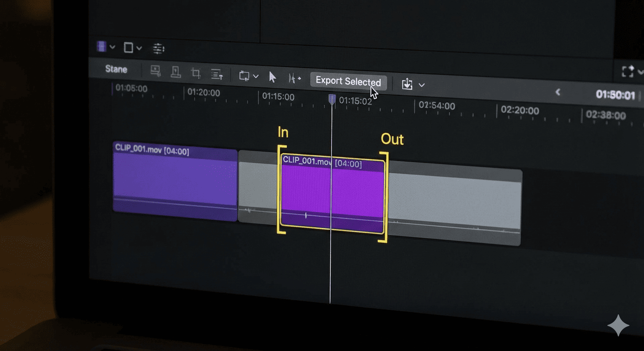This screenshot has width=644, height=351.
Task: Click the 02:54:00 ruler label
Action: tap(437, 106)
